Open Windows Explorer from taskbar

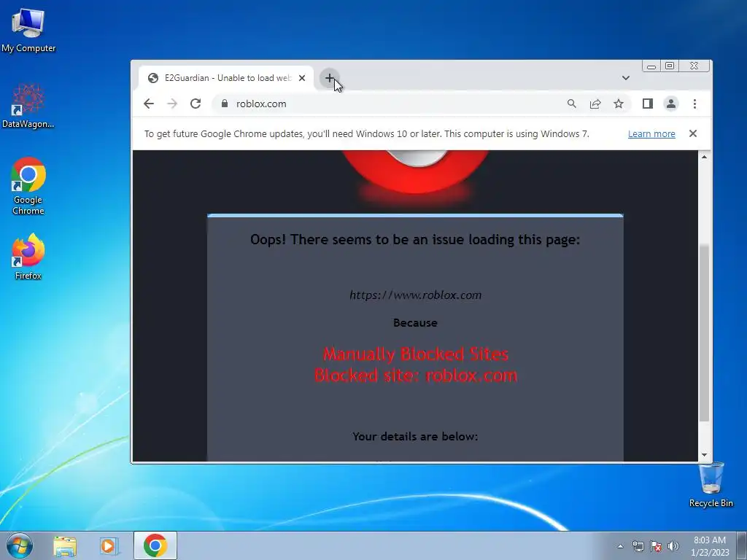[65, 545]
